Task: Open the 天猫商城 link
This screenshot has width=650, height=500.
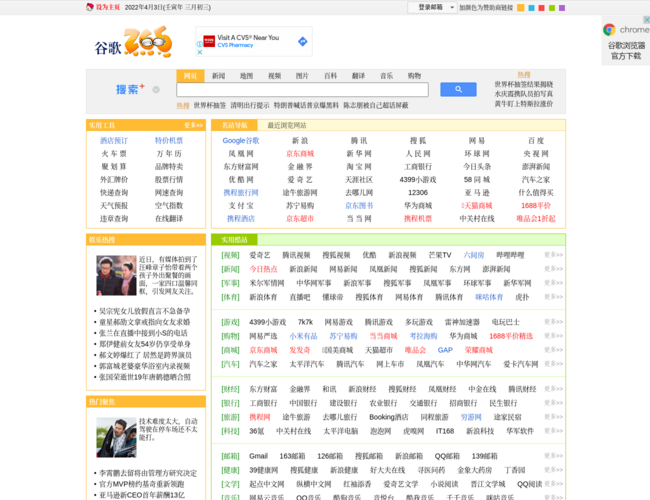Action: (x=477, y=206)
